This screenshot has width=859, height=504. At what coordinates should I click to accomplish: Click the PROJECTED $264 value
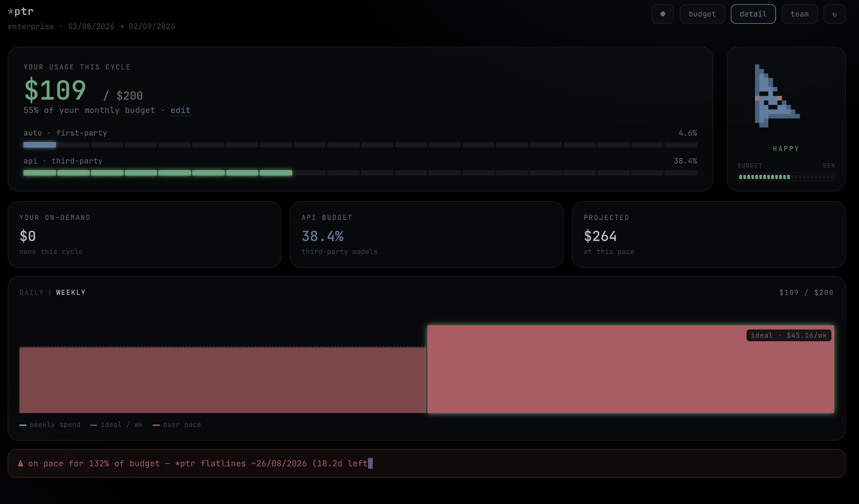tap(600, 236)
